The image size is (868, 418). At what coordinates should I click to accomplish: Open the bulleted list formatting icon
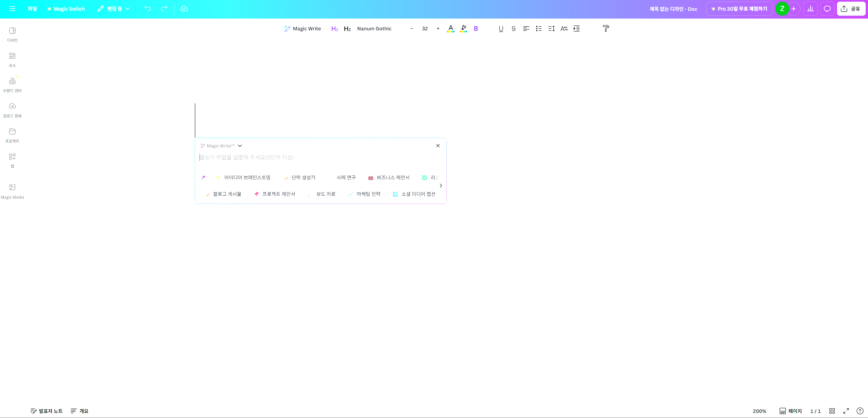pyautogui.click(x=539, y=29)
